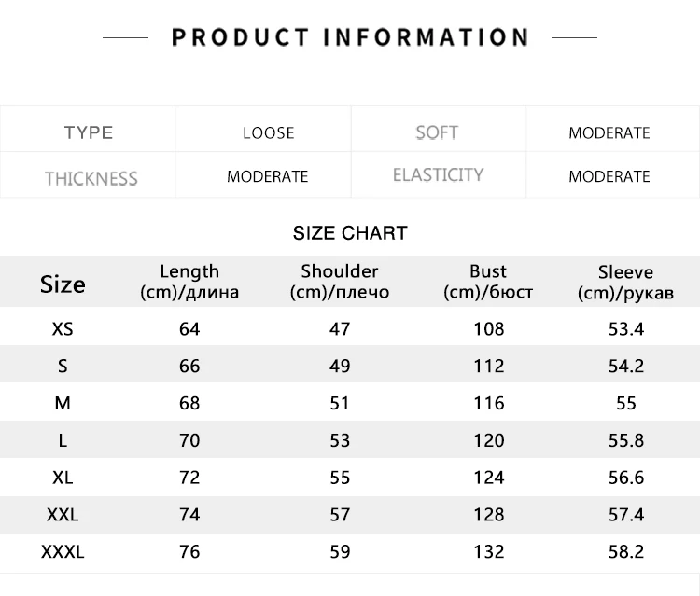Viewport: 700px width, 596px height.
Task: Select the XS size row label
Action: click(63, 329)
